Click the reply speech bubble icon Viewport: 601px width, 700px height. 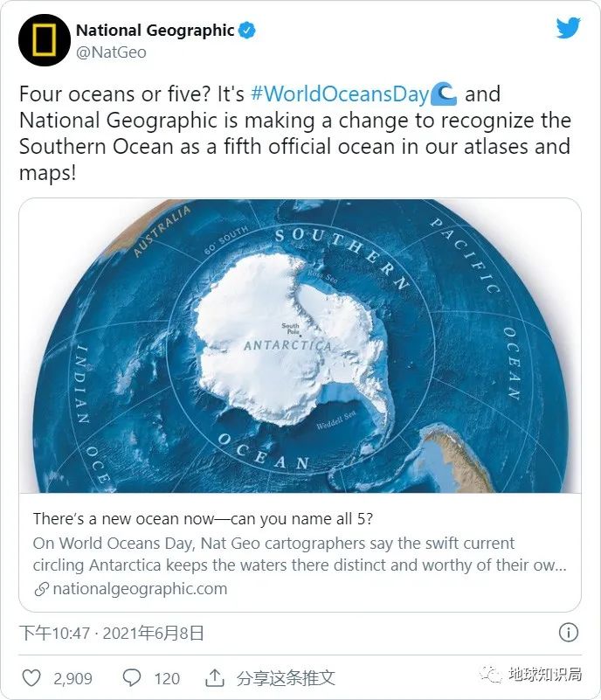(x=132, y=678)
